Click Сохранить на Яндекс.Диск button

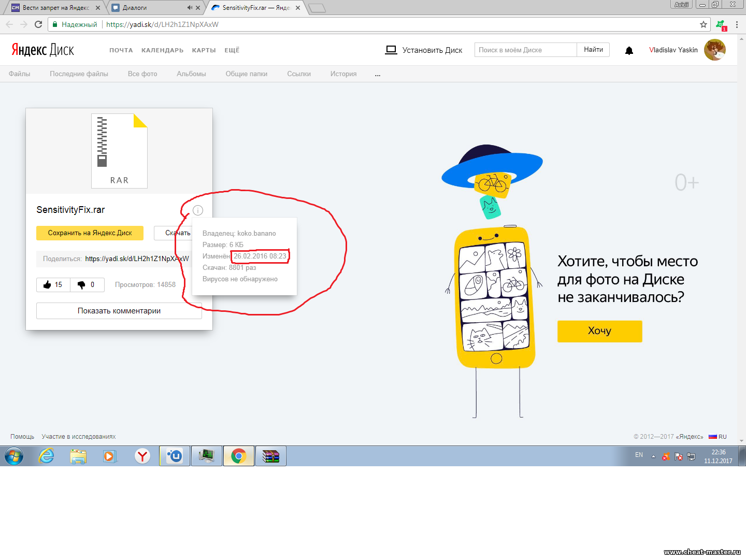point(90,233)
